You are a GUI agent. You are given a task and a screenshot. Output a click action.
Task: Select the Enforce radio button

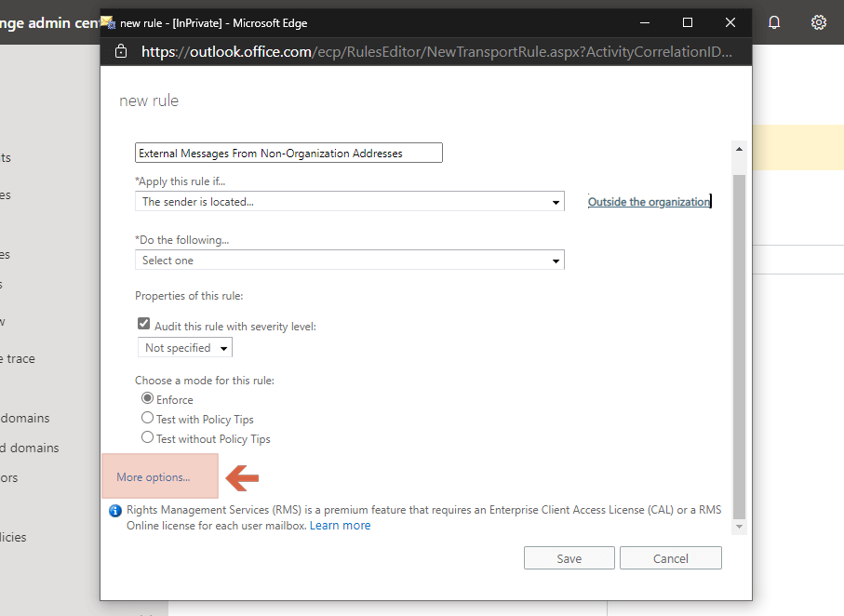[147, 398]
